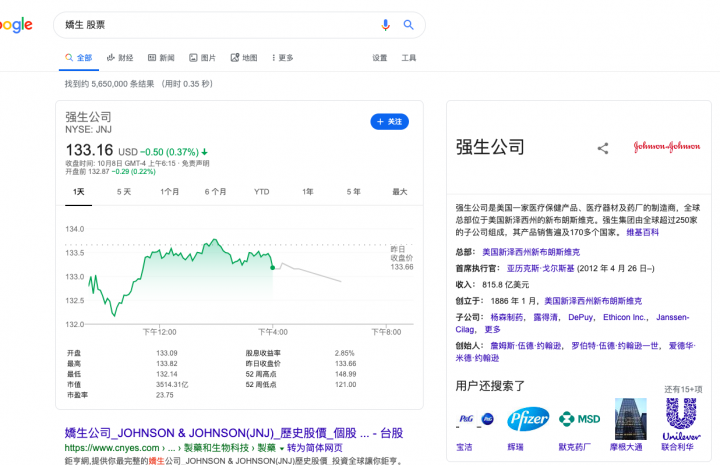Select the 5 年 chart range
This screenshot has width=720, height=465.
[354, 191]
